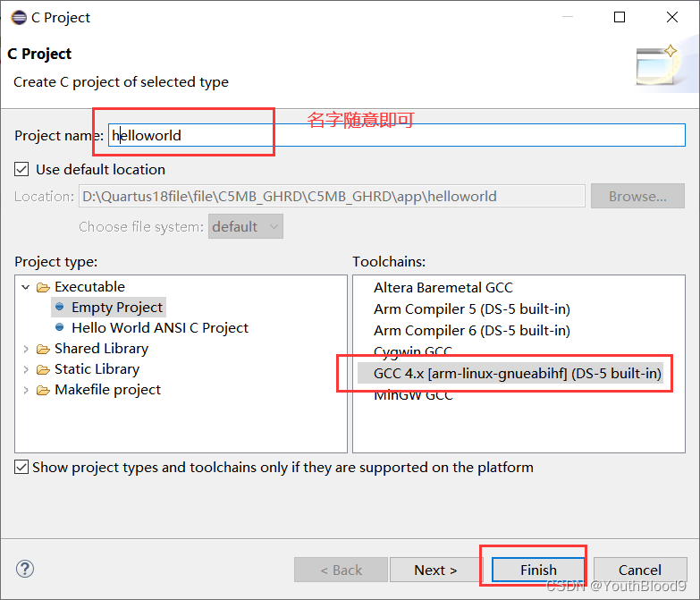Image resolution: width=700 pixels, height=600 pixels.
Task: Select GCC 4.x arm-linux-gnueabihf toolchain
Action: (517, 373)
